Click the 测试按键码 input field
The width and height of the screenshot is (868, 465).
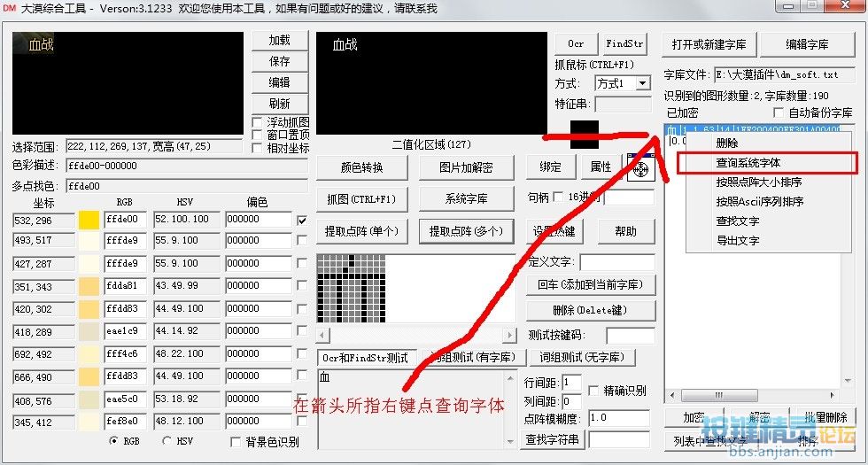(631, 336)
